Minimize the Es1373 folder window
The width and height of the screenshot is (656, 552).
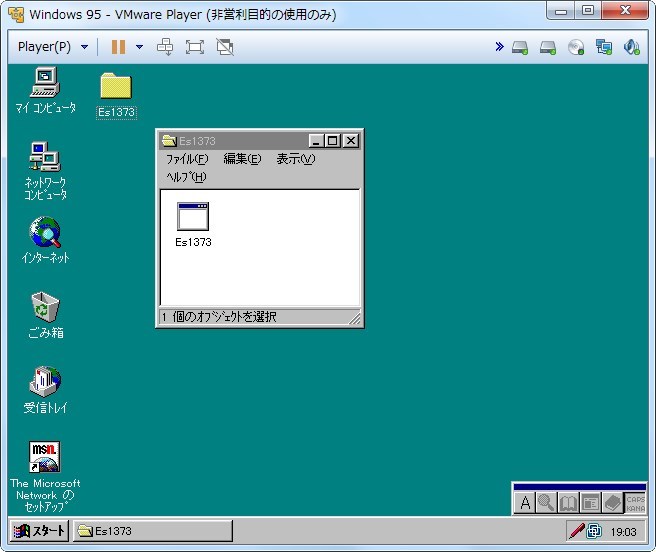click(x=316, y=141)
